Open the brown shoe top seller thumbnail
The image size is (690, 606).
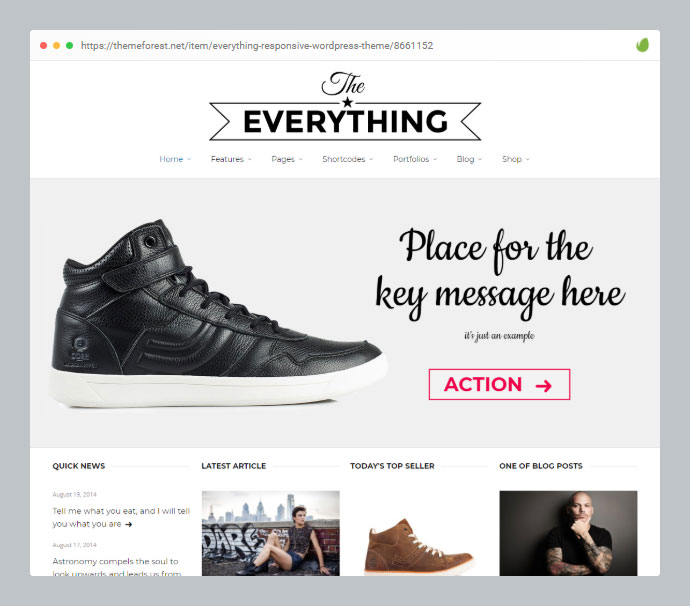pyautogui.click(x=419, y=547)
